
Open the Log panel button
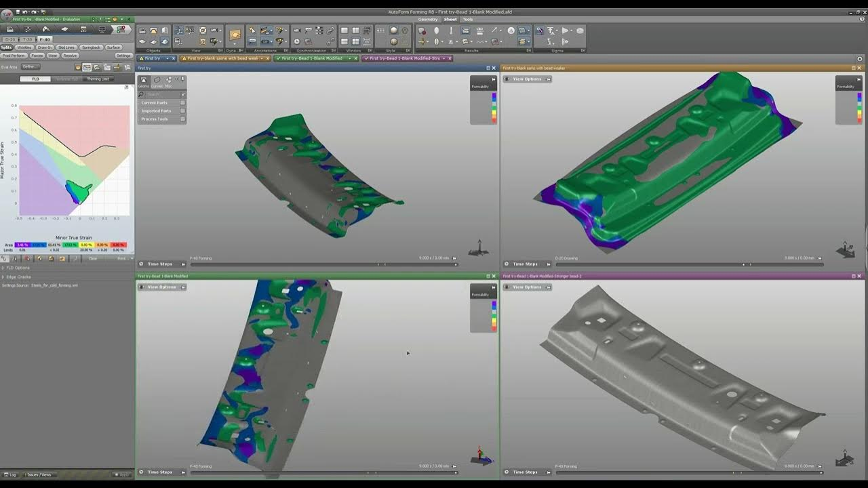coord(10,474)
